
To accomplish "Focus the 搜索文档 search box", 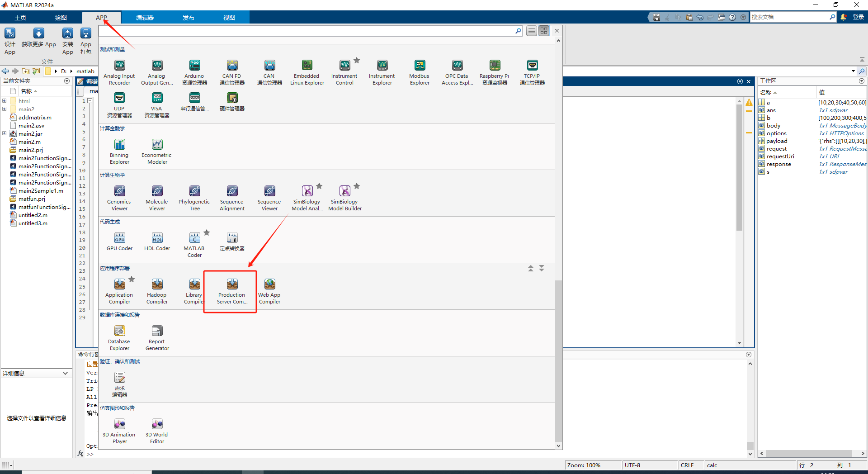I will click(789, 17).
